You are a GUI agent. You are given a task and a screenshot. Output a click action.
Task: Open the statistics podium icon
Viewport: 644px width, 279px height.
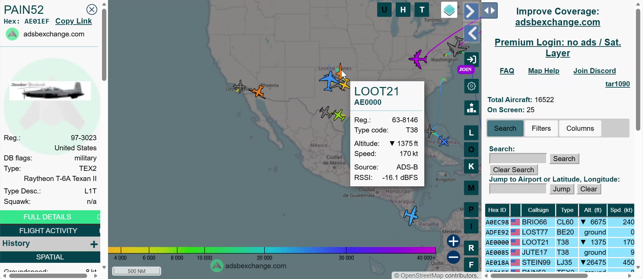point(471,108)
